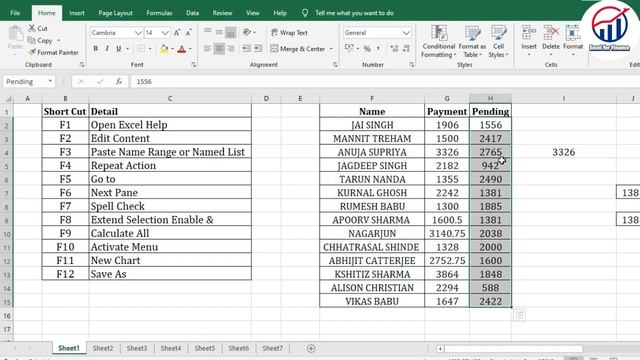The width and height of the screenshot is (640, 360).
Task: Click Align Left icon
Action: tap(208, 49)
